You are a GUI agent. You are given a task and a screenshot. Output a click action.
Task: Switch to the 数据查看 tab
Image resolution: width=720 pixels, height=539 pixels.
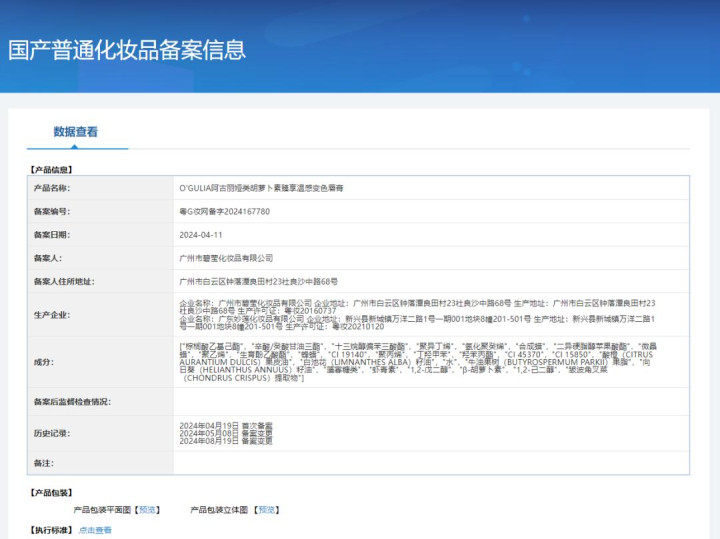(x=76, y=132)
